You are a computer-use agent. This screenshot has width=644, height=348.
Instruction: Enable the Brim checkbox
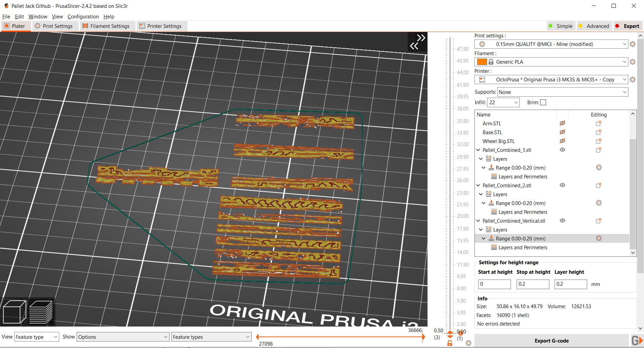(543, 102)
